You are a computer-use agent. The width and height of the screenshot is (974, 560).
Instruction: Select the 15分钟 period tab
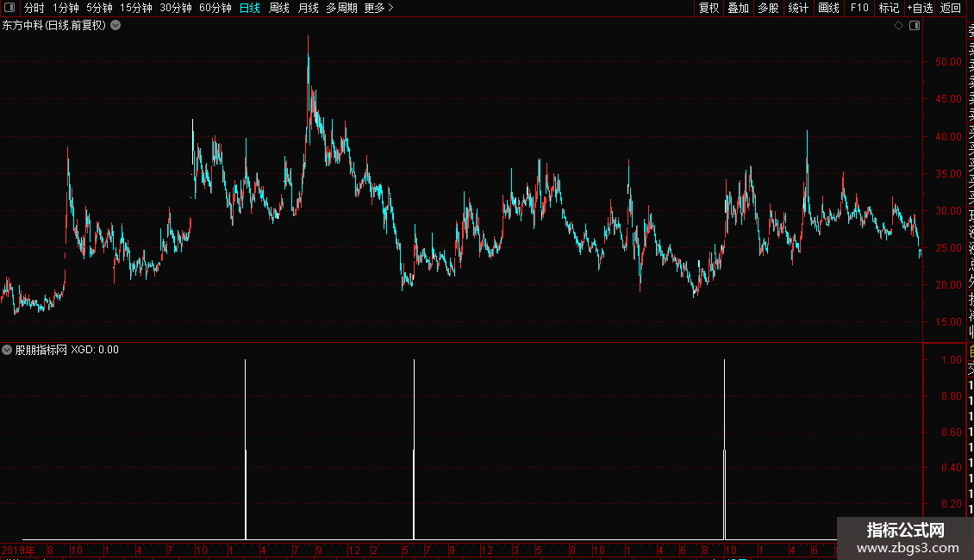point(136,8)
